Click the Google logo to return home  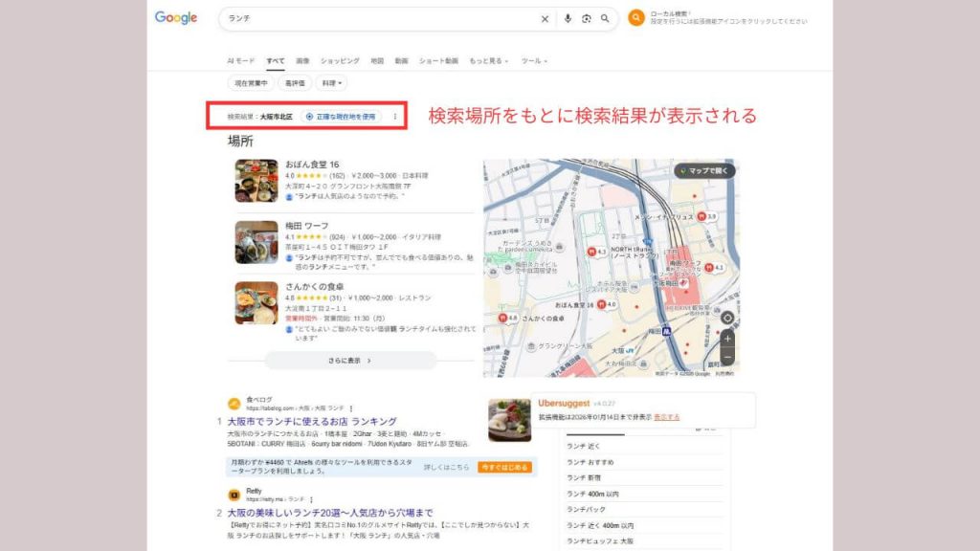(177, 17)
